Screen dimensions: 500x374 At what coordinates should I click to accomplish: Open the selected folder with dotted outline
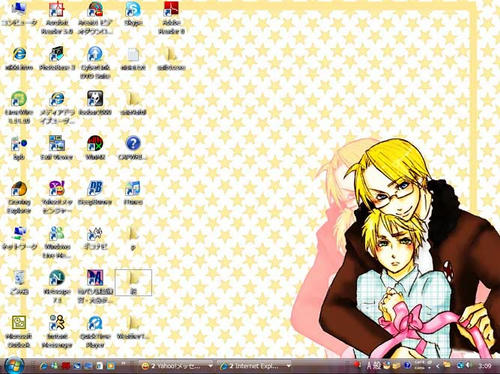pyautogui.click(x=133, y=282)
